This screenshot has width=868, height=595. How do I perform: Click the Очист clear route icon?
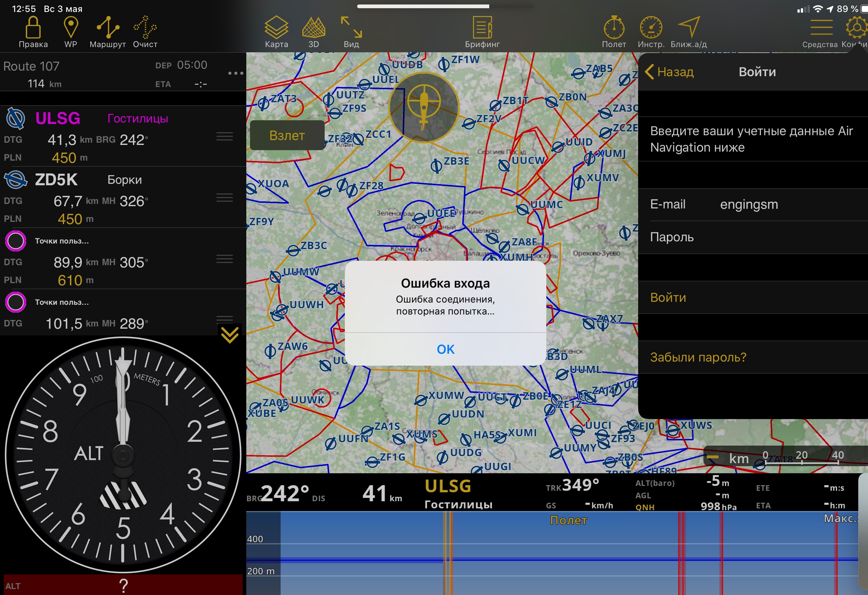(145, 27)
